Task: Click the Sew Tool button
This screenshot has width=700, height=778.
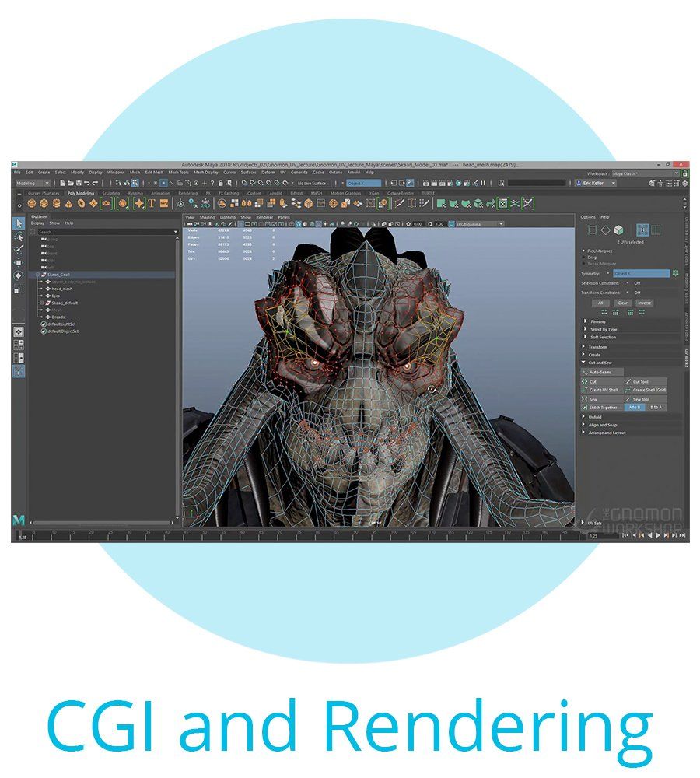Action: 646,399
